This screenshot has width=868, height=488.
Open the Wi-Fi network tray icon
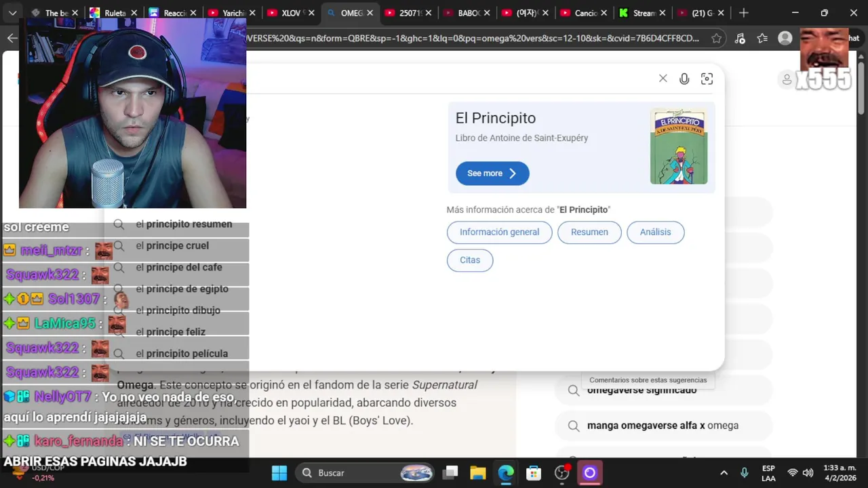(792, 472)
